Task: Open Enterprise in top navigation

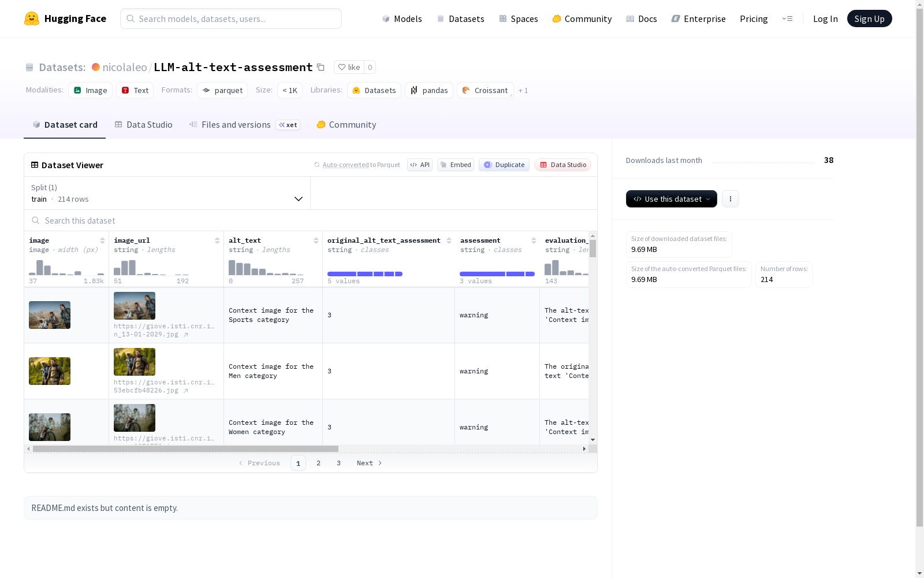Action: pos(699,18)
